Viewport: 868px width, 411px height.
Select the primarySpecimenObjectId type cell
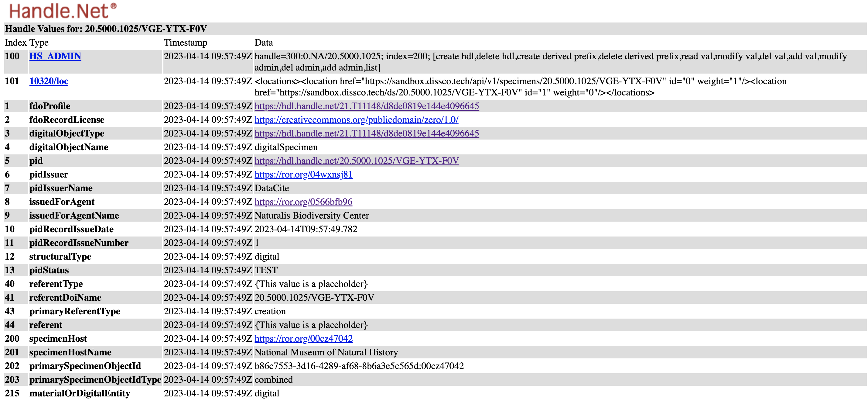coord(95,366)
